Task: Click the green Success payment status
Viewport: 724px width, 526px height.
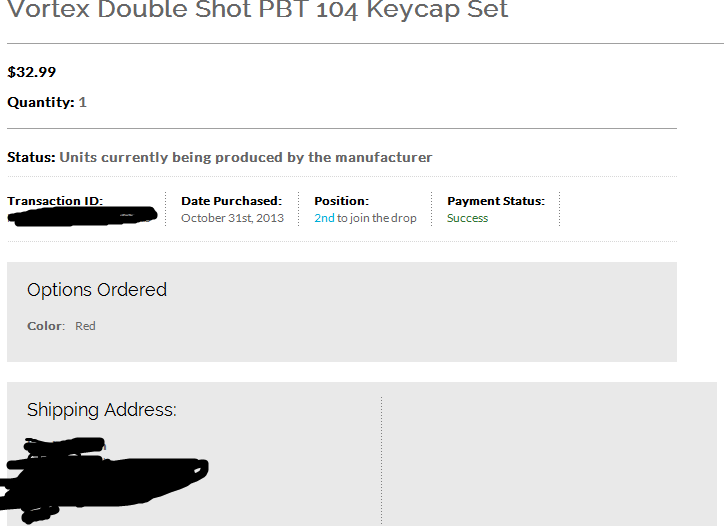Action: click(467, 218)
